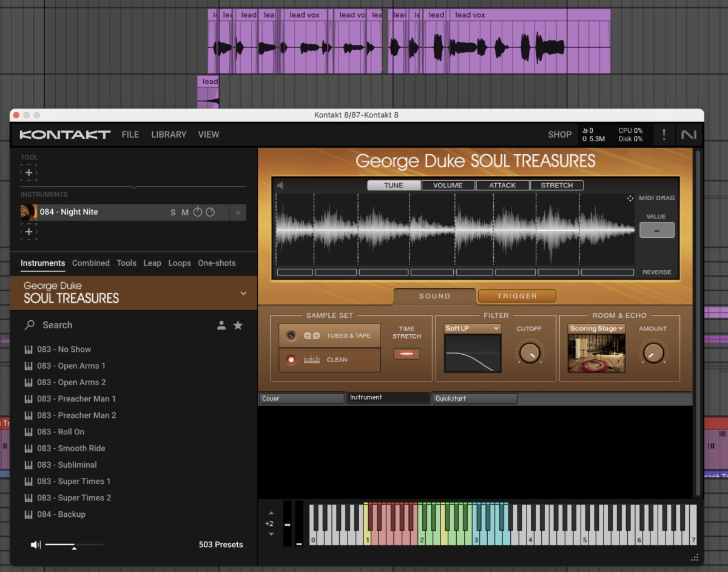The image size is (728, 572).
Task: Remove the 084 - Night Nite instrument with X
Action: 238,213
